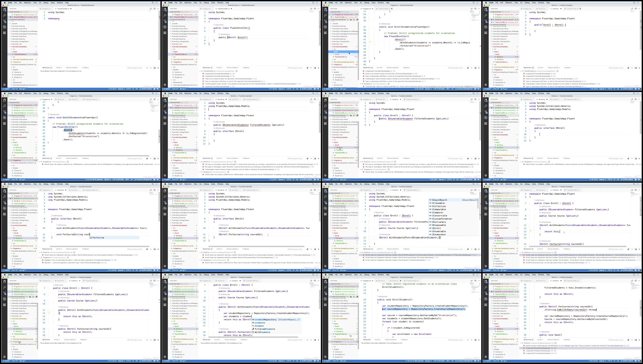The width and height of the screenshot is (643, 364).
Task: Click '4 references' link above interface IEnroll
Action: click(x=219, y=216)
